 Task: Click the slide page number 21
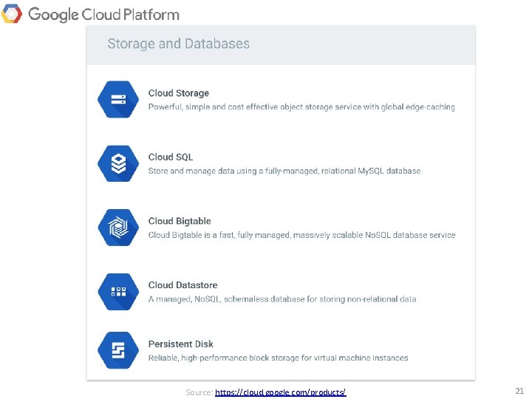[x=519, y=391]
